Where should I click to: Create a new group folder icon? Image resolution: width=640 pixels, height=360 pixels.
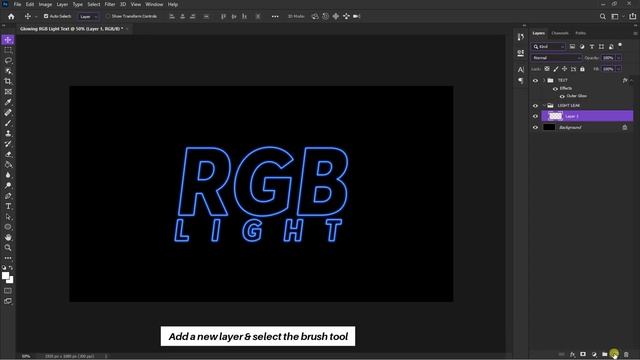tap(604, 354)
